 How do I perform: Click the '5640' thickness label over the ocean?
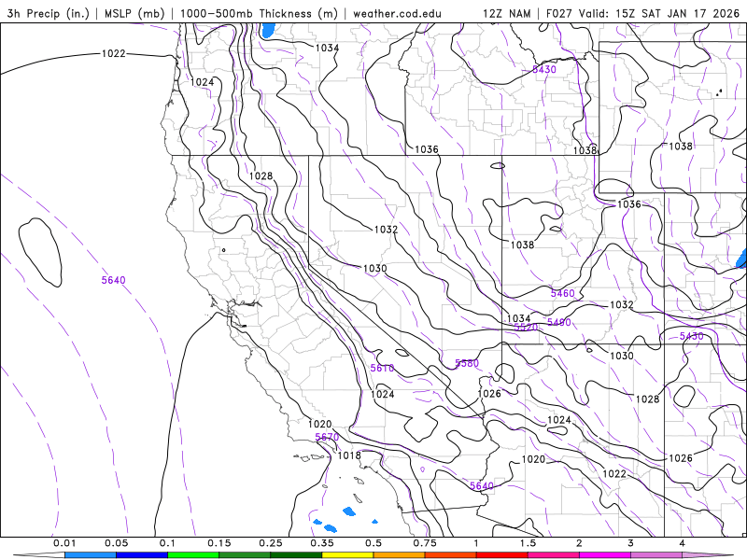[x=113, y=281]
